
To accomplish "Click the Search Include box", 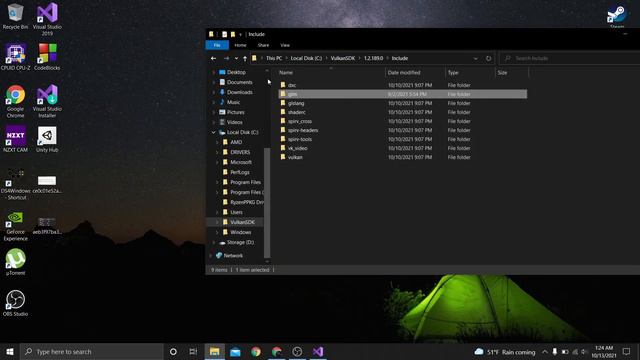I will click(x=570, y=58).
